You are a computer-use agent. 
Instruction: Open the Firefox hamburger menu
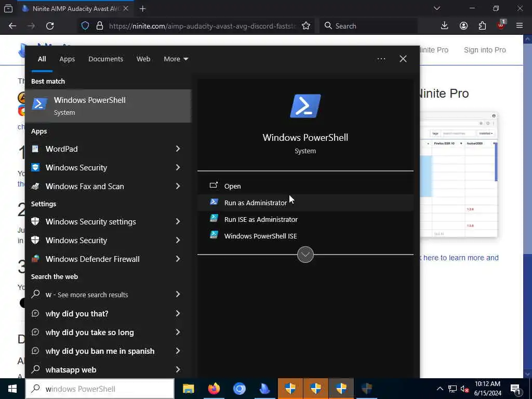[520, 26]
